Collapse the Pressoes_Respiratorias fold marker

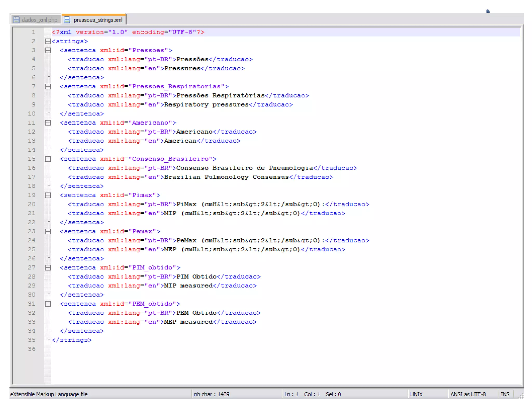(48, 87)
